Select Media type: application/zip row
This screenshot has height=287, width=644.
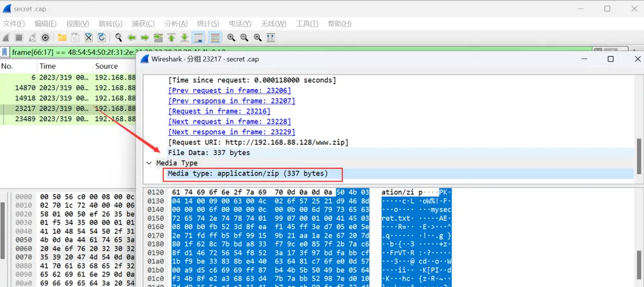[x=388, y=174]
